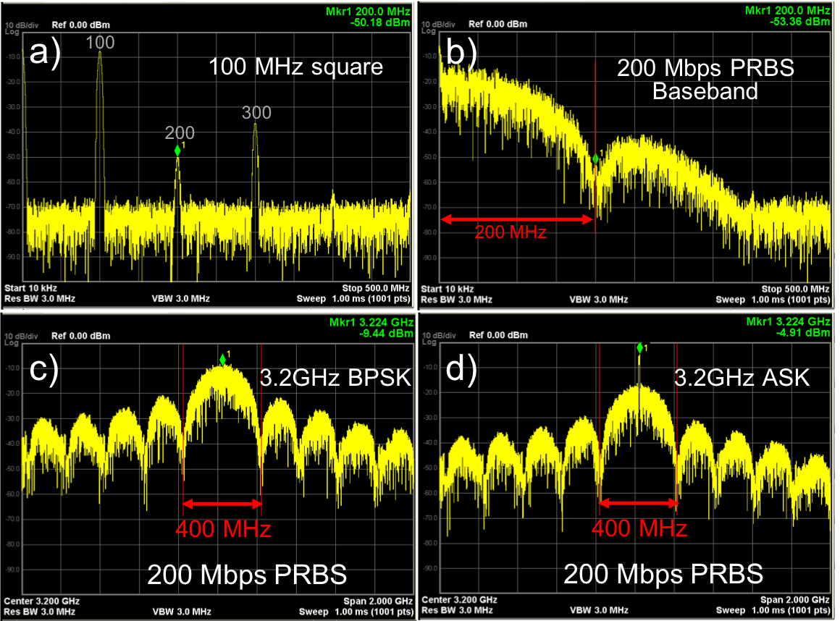
Task: Click the 3.2GHz BPSK title label
Action: click(x=335, y=377)
